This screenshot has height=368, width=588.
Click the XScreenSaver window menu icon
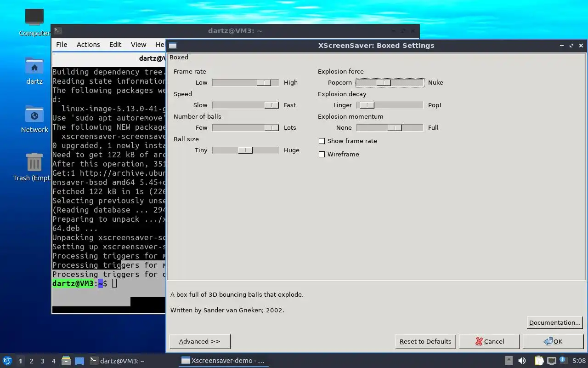point(173,46)
